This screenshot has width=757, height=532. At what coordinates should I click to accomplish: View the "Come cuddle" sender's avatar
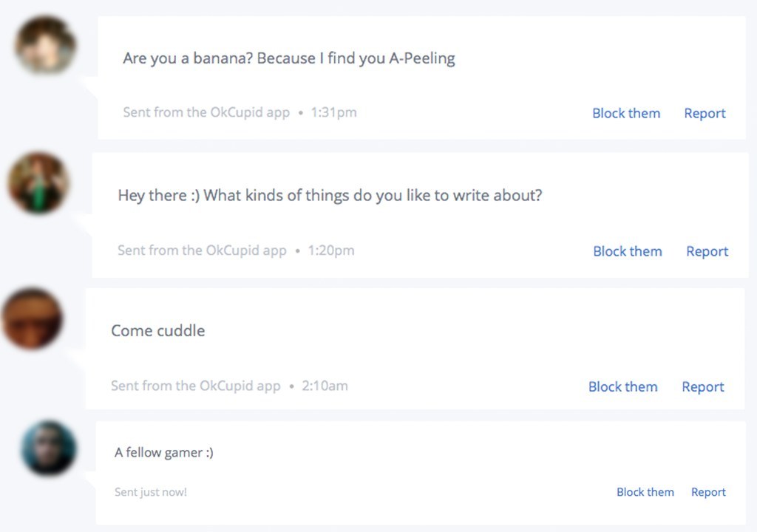32,320
